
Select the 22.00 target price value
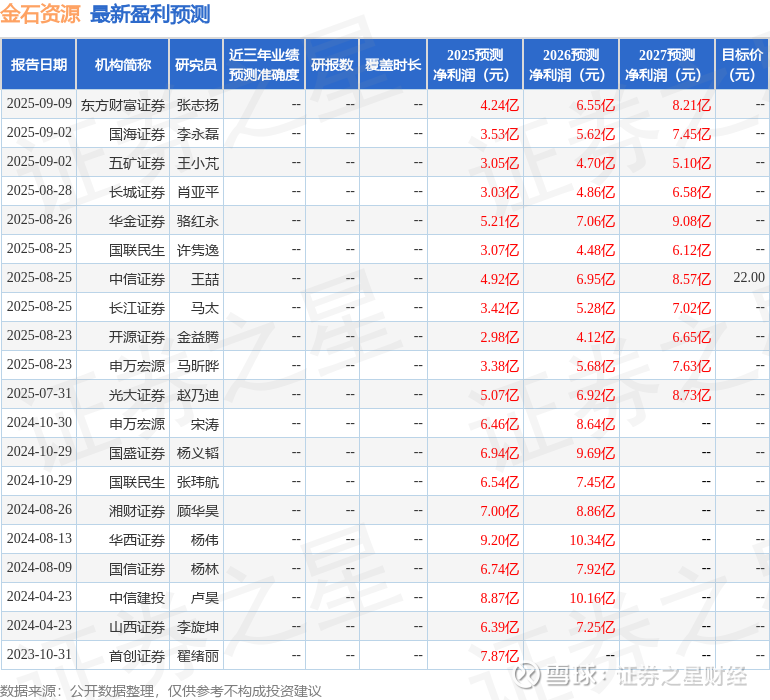pyautogui.click(x=749, y=278)
